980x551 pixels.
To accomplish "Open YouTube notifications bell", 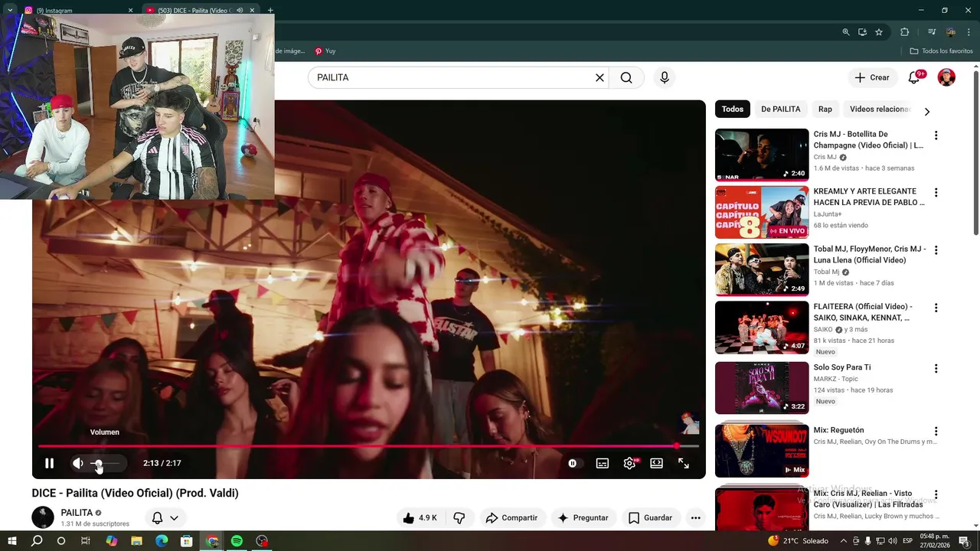I will pos(914,77).
